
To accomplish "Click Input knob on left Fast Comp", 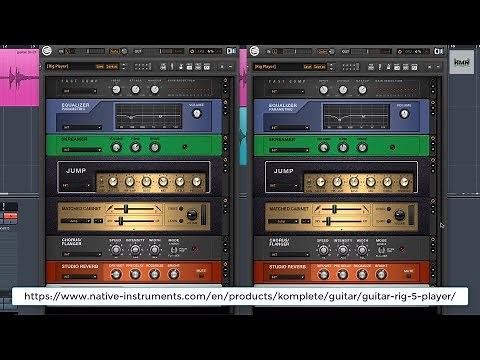I will click(x=116, y=89).
